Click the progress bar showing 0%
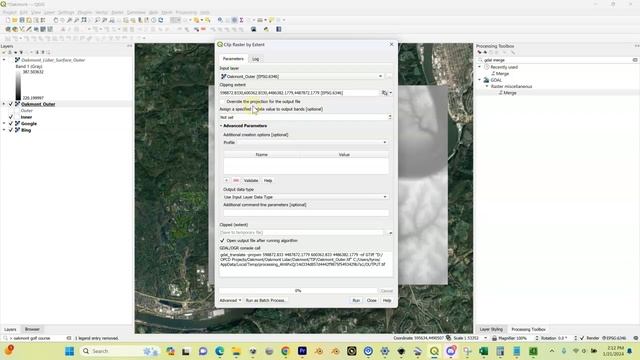The image size is (640, 360). 298,291
